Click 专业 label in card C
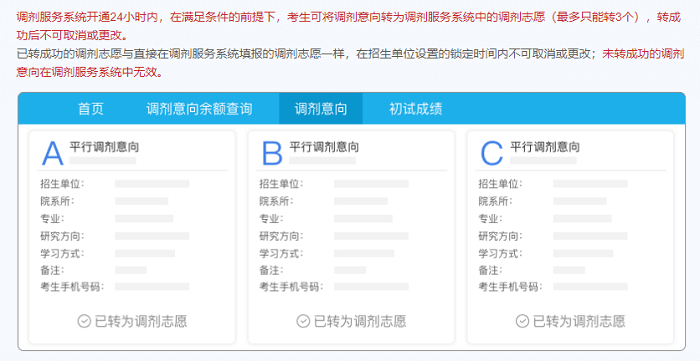Image resolution: width=700 pixels, height=361 pixels. click(491, 219)
